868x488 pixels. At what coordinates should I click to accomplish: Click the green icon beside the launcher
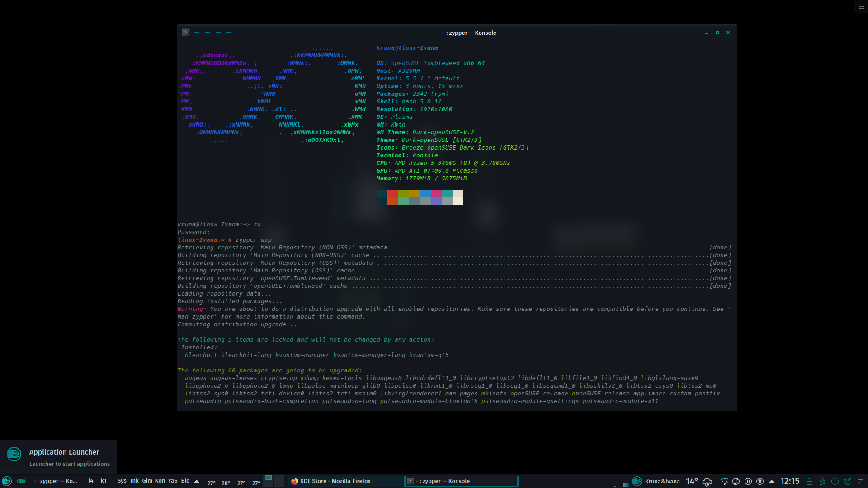[21, 481]
